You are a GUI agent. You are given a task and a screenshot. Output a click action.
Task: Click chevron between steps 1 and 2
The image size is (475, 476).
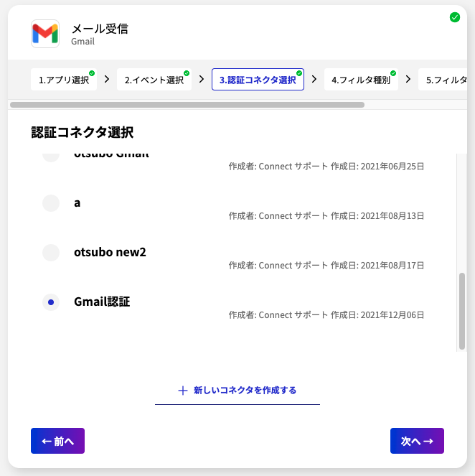click(x=107, y=79)
